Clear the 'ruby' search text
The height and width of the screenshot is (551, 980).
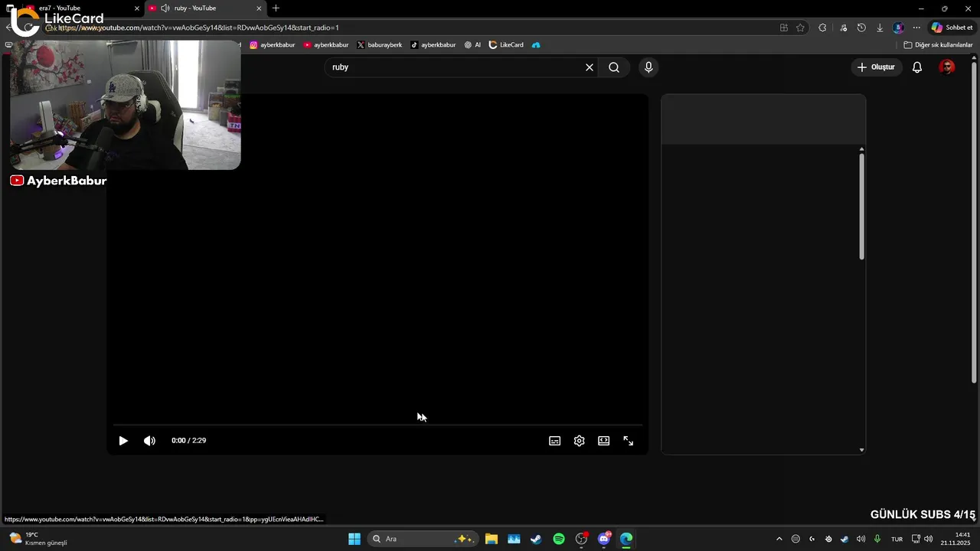[x=590, y=67]
